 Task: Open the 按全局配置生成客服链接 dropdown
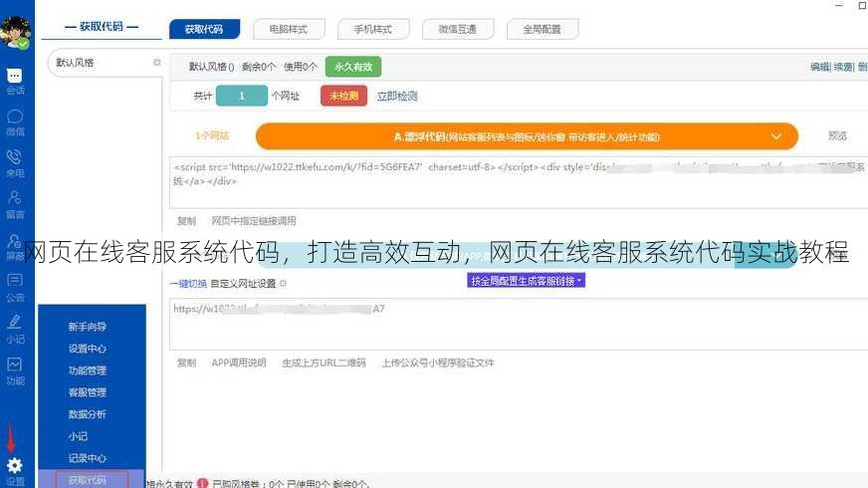click(526, 281)
